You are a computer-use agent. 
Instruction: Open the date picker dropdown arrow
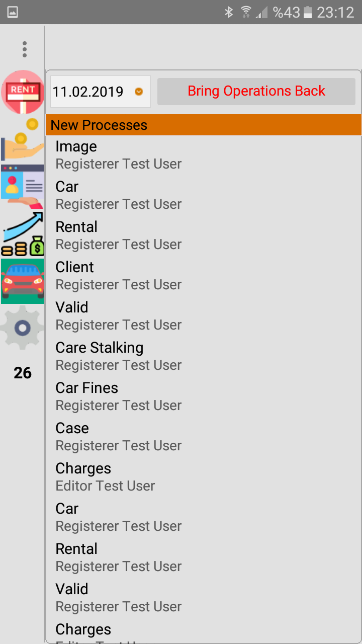[x=139, y=92]
